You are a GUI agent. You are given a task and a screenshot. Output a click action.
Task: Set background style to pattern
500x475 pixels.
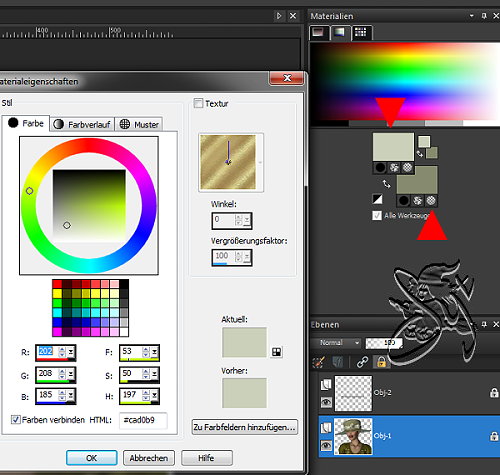(431, 200)
